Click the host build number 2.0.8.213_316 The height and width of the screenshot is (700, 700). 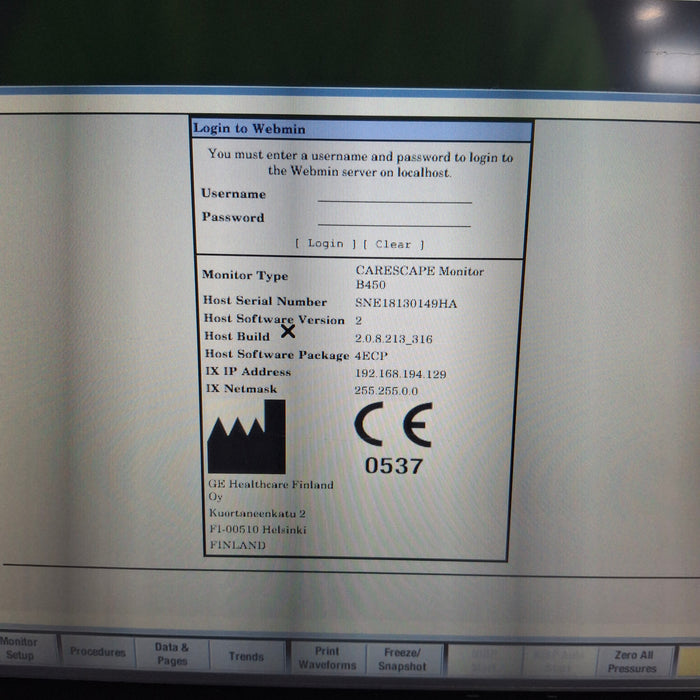[394, 339]
